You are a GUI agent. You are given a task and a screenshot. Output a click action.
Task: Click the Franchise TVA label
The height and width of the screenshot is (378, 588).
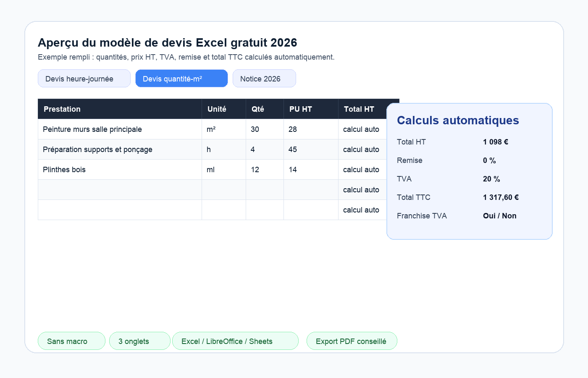[x=422, y=216]
